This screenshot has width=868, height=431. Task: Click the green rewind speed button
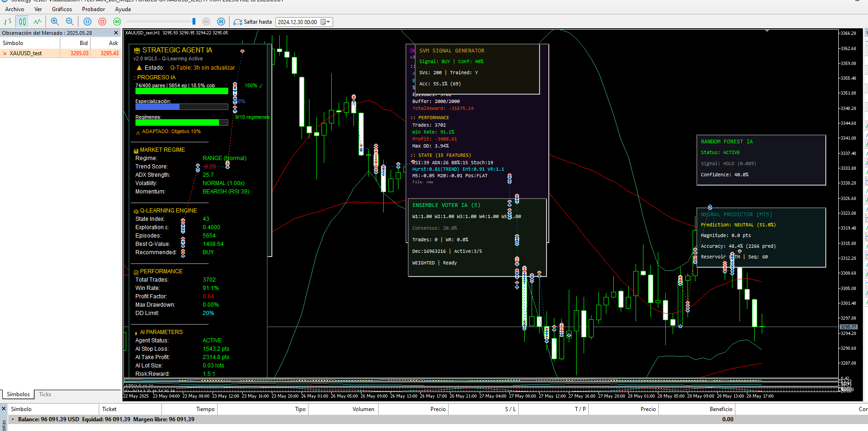[x=117, y=22]
